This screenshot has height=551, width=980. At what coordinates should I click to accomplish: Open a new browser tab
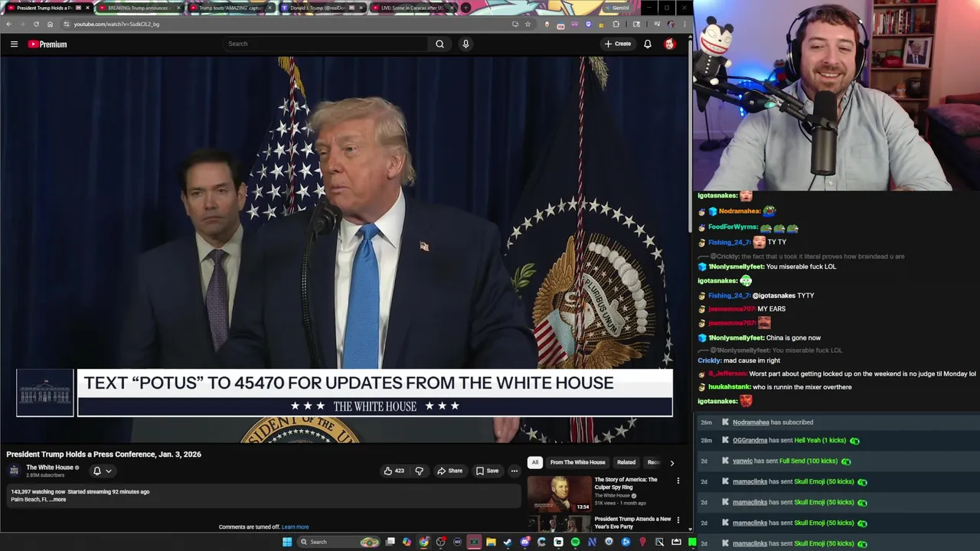click(x=465, y=8)
